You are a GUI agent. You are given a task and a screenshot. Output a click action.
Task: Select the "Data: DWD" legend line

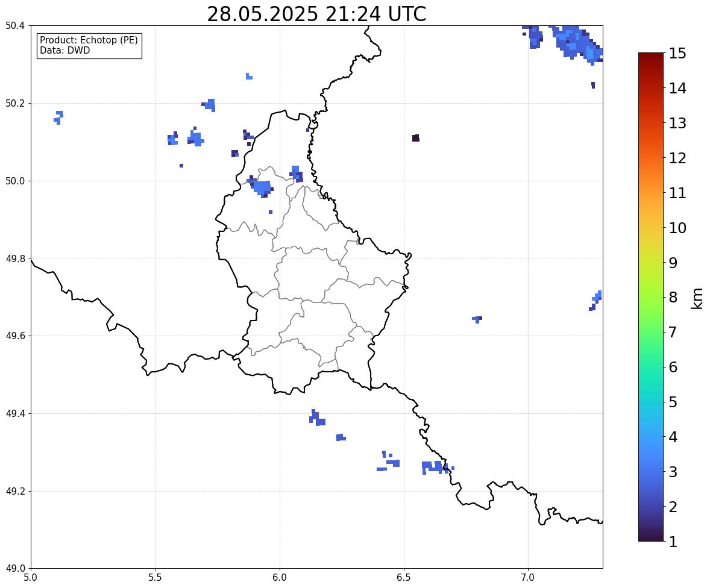[64, 50]
